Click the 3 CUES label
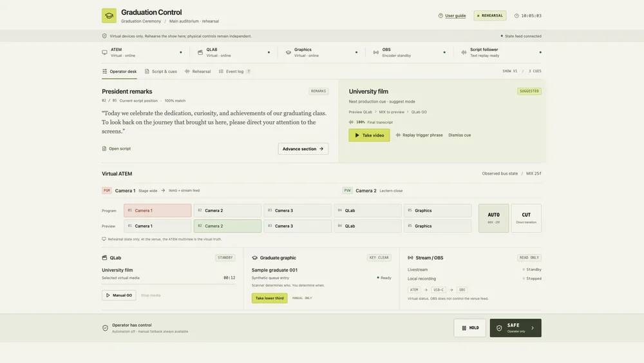The height and width of the screenshot is (363, 644). pos(535,71)
